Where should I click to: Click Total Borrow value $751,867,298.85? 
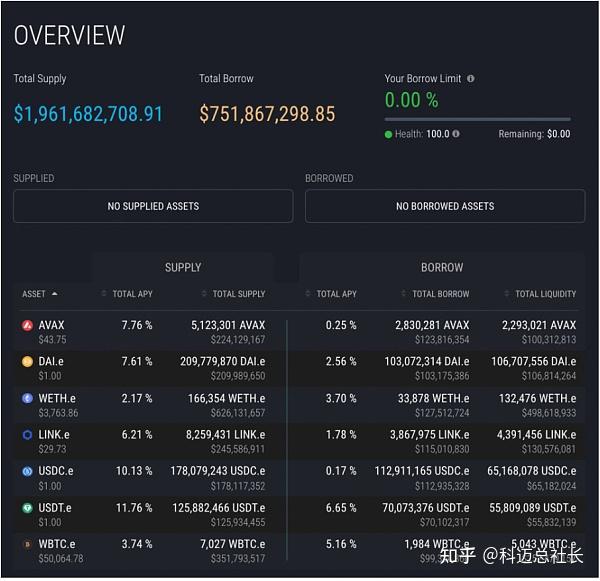(x=267, y=114)
